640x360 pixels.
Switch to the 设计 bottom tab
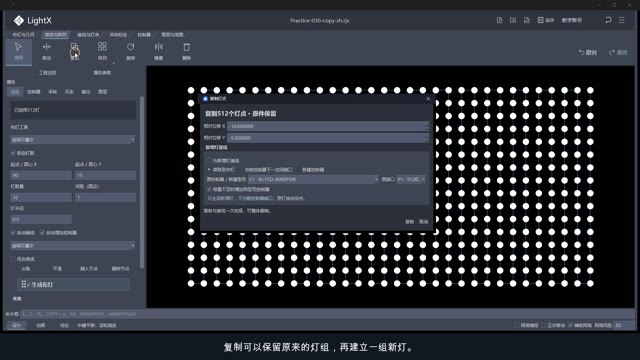[x=16, y=325]
